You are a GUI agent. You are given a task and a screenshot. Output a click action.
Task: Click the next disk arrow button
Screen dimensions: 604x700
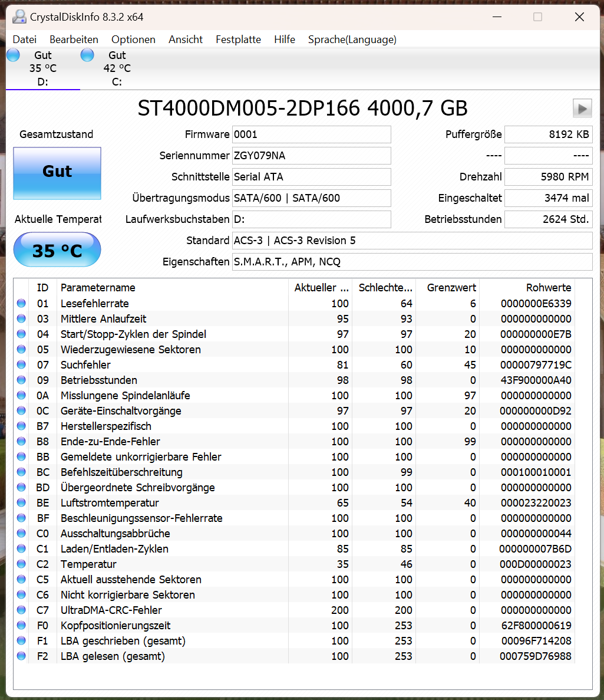(582, 109)
